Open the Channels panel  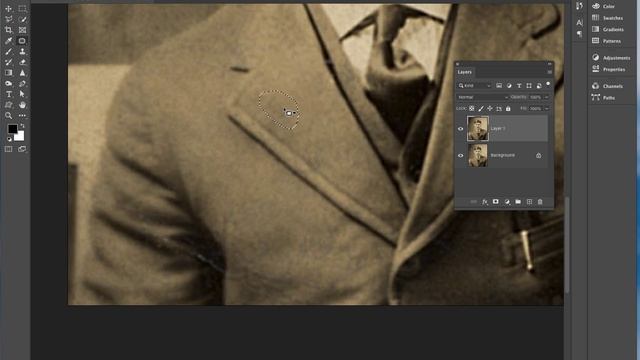(x=607, y=86)
